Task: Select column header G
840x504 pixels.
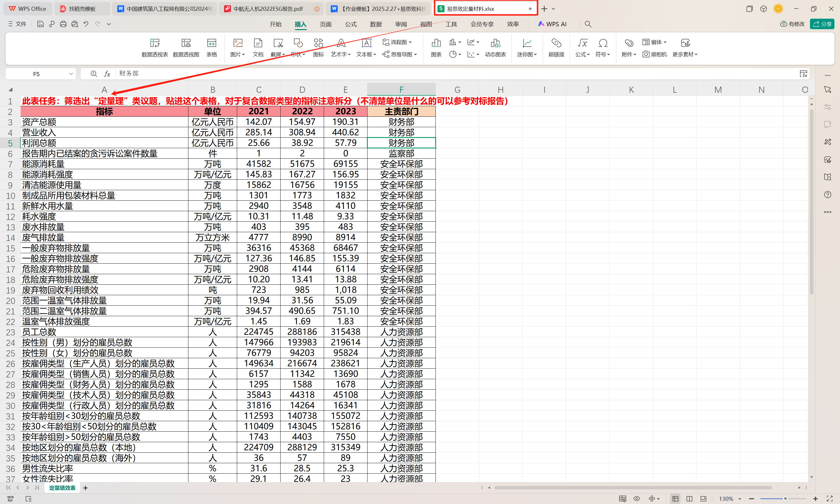Action: pyautogui.click(x=457, y=90)
